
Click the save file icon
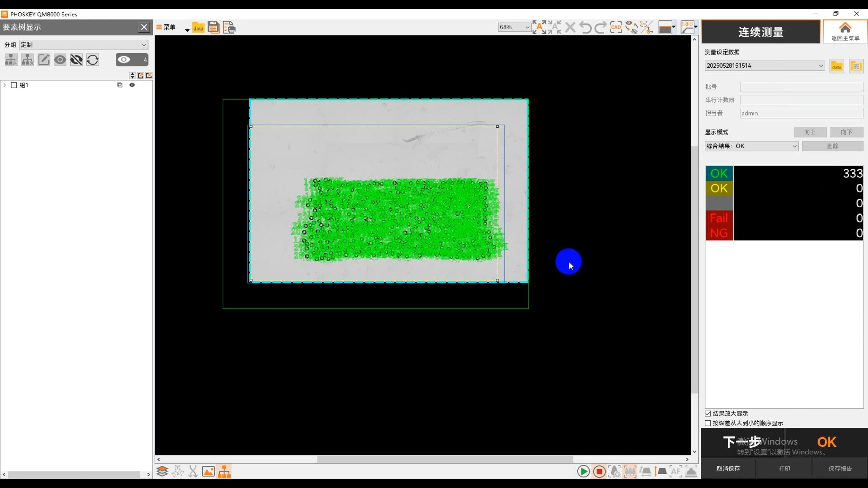point(214,27)
